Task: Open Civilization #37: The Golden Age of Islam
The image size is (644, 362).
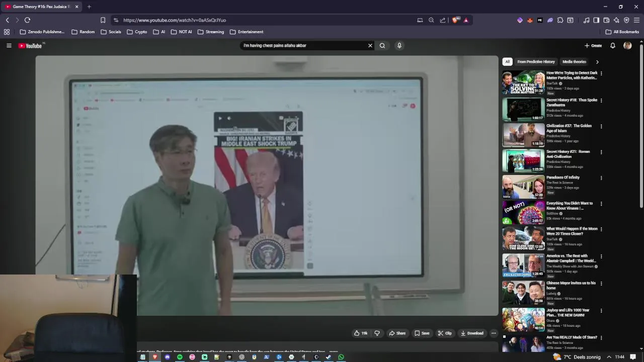Action: point(569,128)
